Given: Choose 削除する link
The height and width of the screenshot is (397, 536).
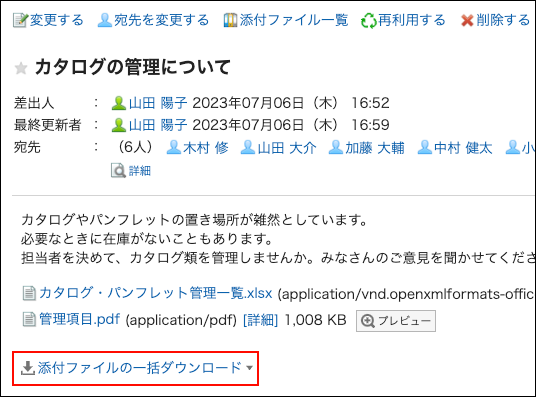Looking at the screenshot, I should coord(503,20).
